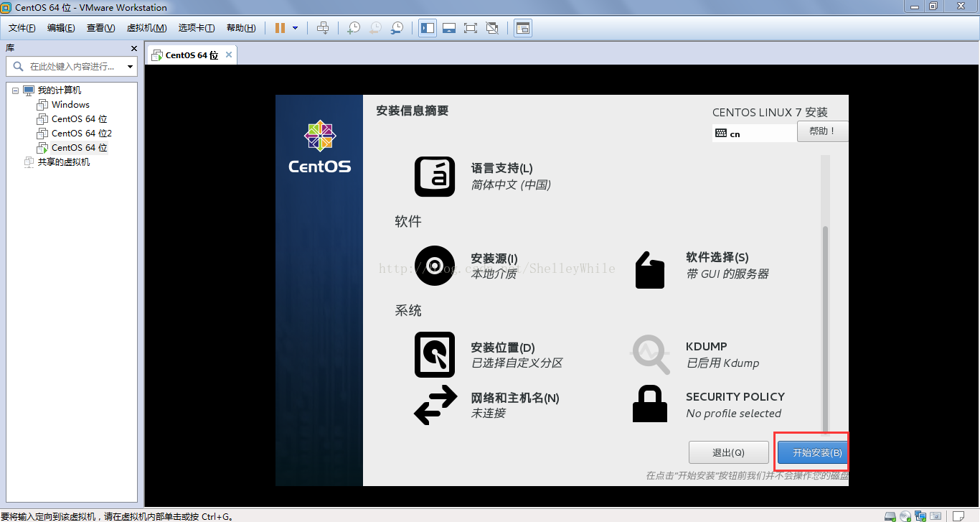Close the CentOS 64 位 tab
Screen dimensions: 980x522
[x=229, y=55]
